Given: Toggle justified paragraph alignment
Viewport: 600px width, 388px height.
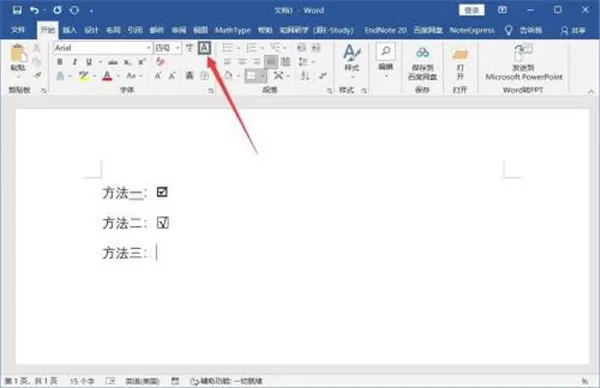Looking at the screenshot, I should pos(271,62).
